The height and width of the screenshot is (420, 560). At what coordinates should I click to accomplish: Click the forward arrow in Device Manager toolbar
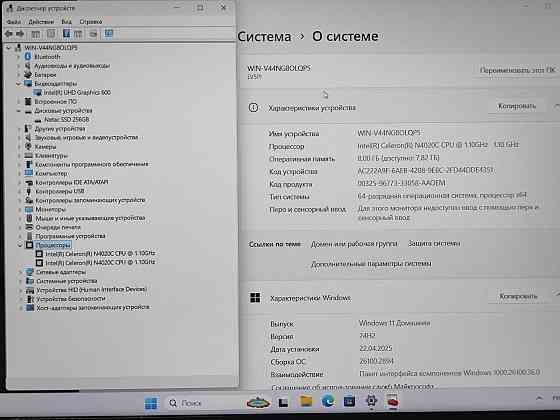[x=20, y=34]
